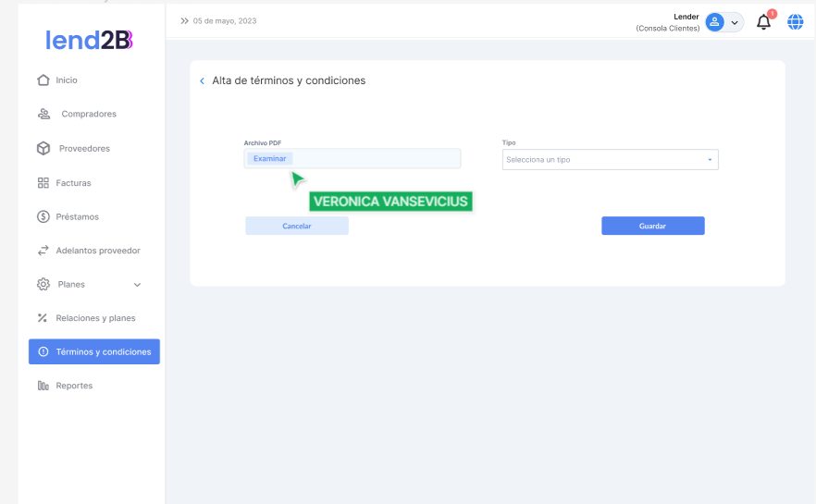Click the Facturas grid icon

pos(43,183)
